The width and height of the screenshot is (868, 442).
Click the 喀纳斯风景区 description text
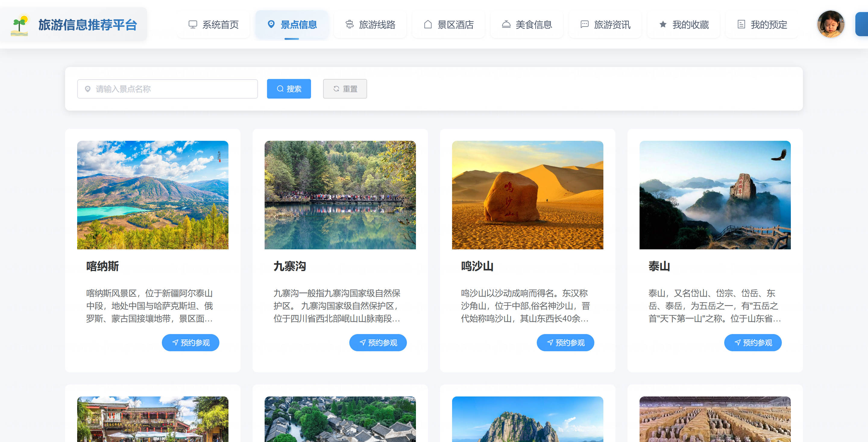pyautogui.click(x=149, y=306)
